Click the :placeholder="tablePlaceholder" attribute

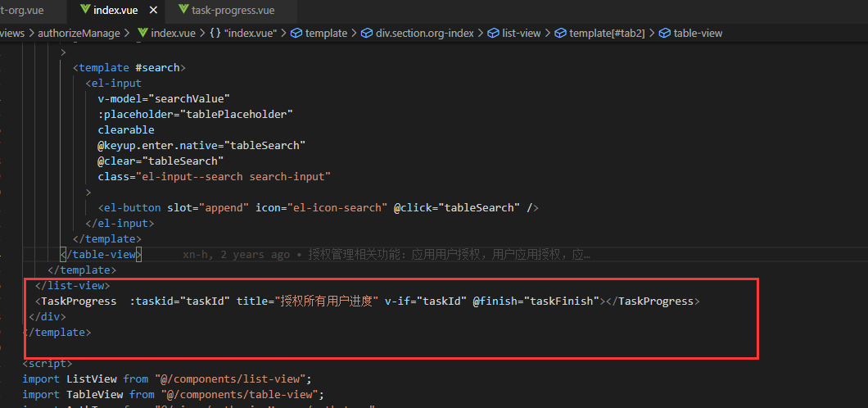click(x=196, y=115)
